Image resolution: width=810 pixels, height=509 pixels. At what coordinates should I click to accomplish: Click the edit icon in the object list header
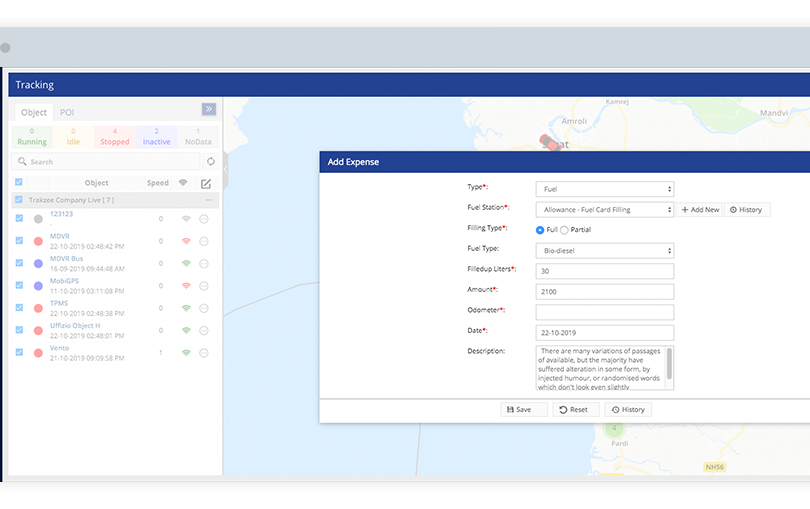click(x=206, y=183)
